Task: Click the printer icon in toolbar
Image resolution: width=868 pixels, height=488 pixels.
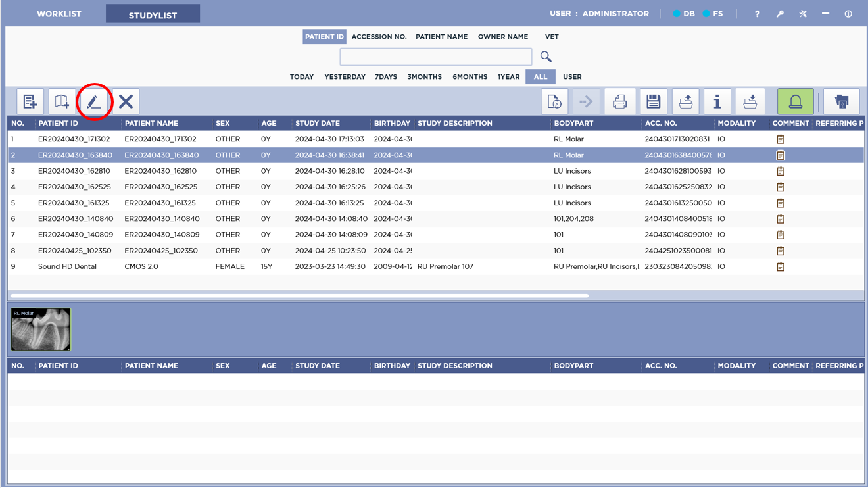Action: tap(619, 101)
